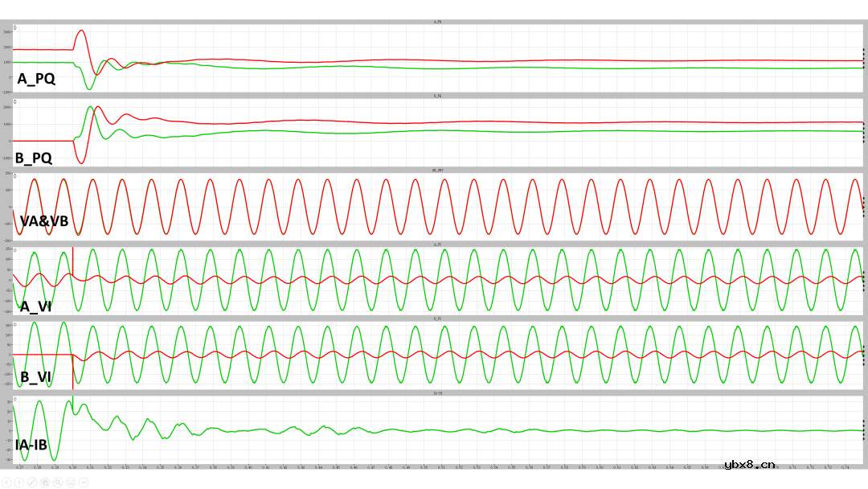Click the small icon atop VA&VB plot
The image size is (868, 489).
15,175
